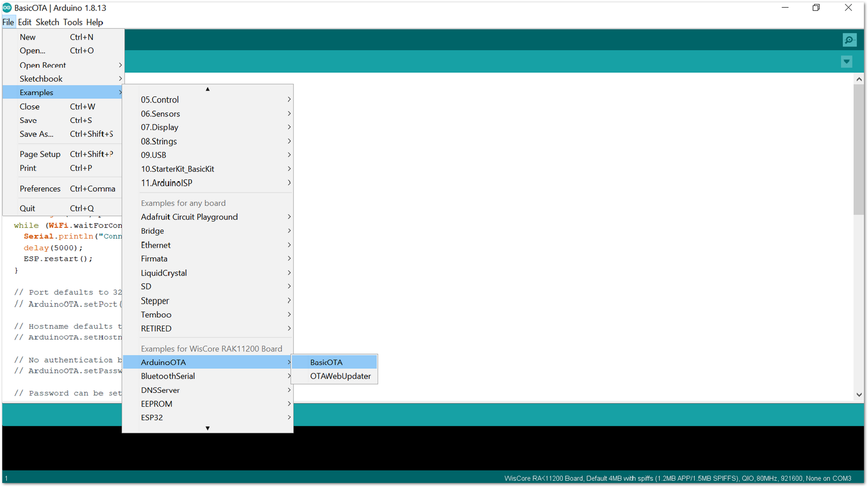Open Adafruit Circuit Playground examples
This screenshot has width=868, height=487.
208,217
